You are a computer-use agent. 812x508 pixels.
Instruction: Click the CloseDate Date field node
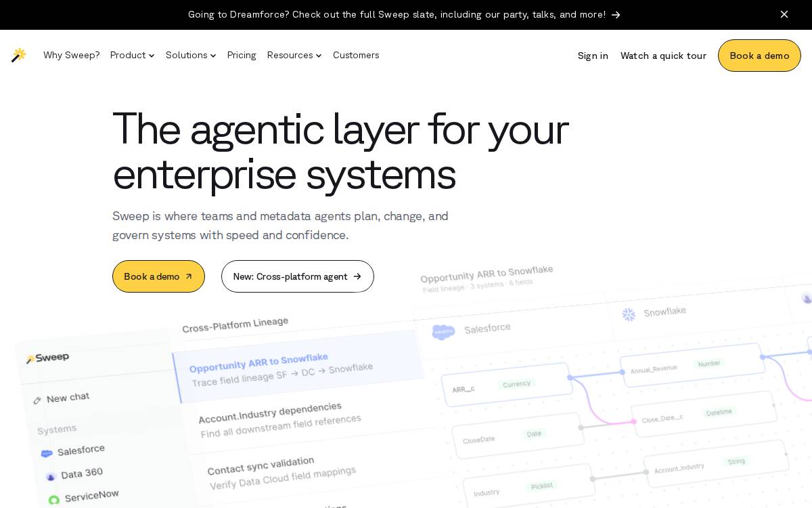point(518,437)
